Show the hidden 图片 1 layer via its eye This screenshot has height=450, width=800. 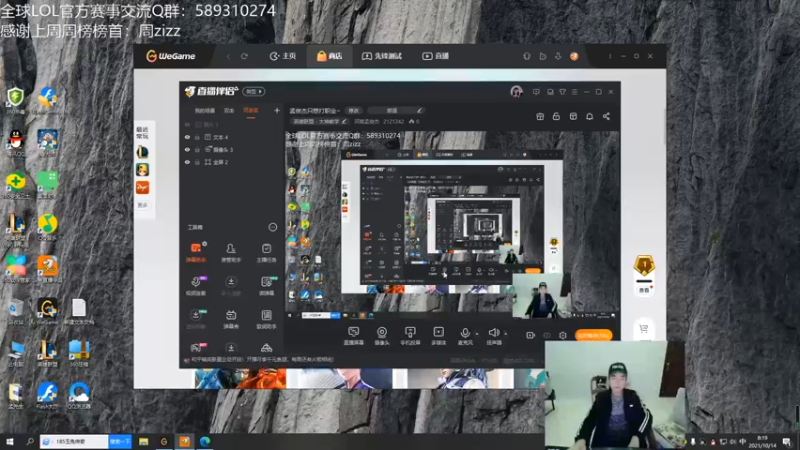tap(187, 124)
